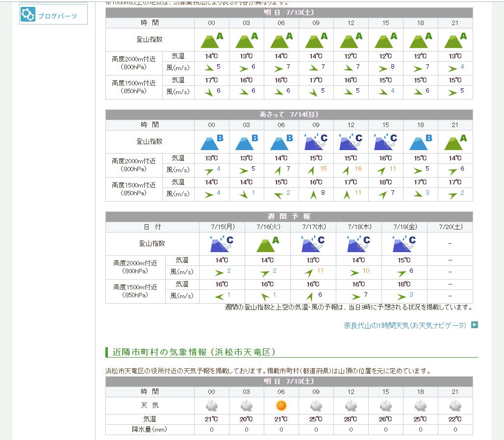This screenshot has height=440, width=504.
Task: Click climbing index C icon for 7/19(金)
Action: [404, 243]
